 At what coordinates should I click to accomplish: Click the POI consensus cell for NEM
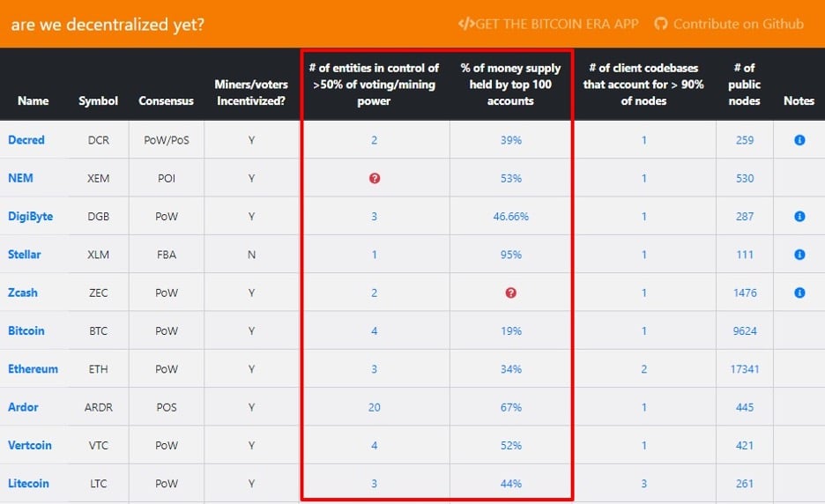pyautogui.click(x=167, y=178)
